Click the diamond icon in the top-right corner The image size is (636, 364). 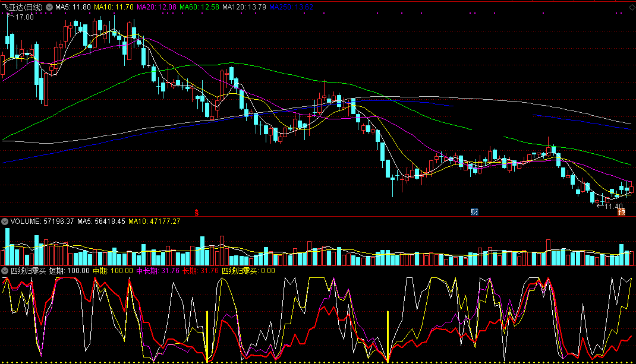tap(631, 7)
